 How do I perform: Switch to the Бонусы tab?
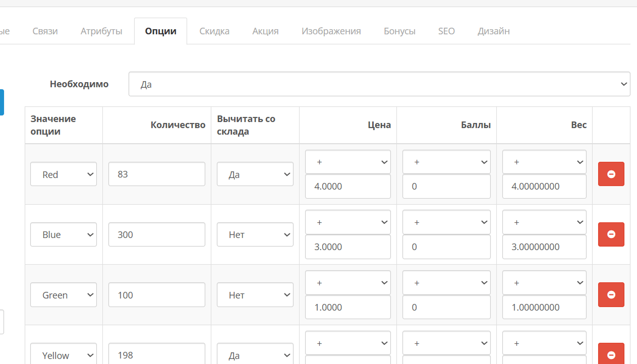click(399, 31)
